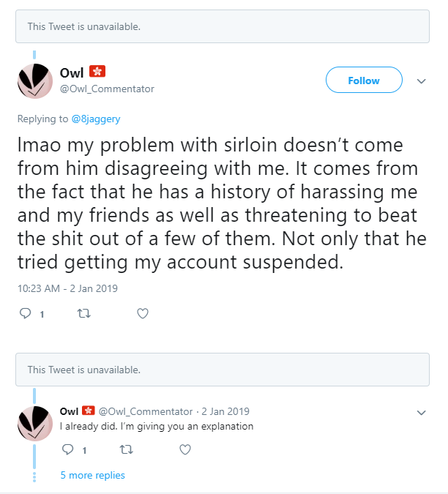This screenshot has height=494, width=448.
Task: Click @Owl_Commentator handle in lower reply
Action: [146, 412]
